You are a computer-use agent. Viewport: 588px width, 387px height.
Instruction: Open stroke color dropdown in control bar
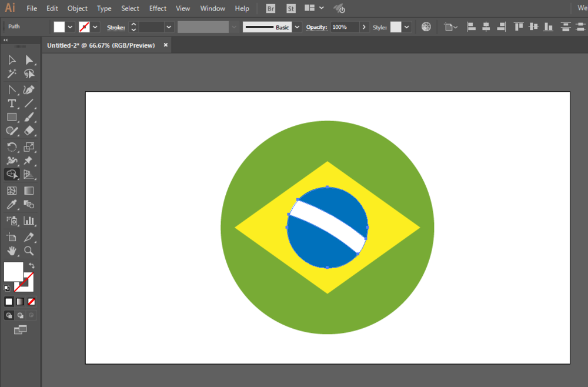click(x=95, y=27)
